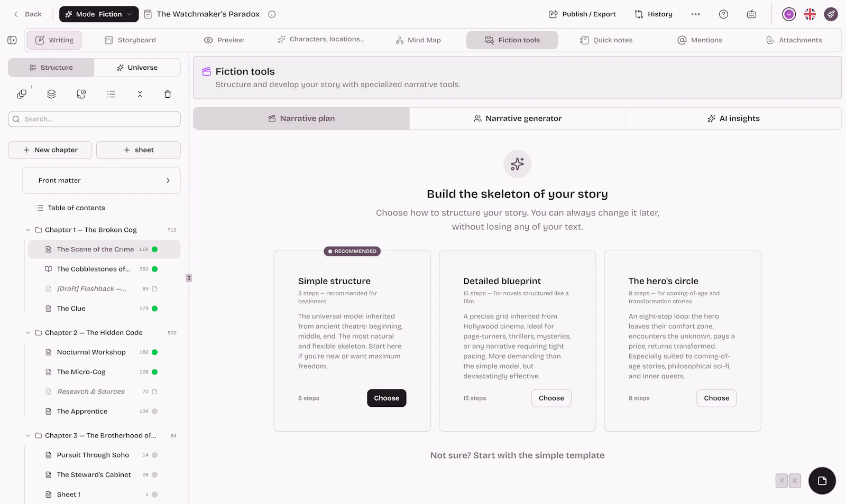The width and height of the screenshot is (846, 504).
Task: Toggle status dot for The Steward's Cabinet
Action: (x=155, y=475)
